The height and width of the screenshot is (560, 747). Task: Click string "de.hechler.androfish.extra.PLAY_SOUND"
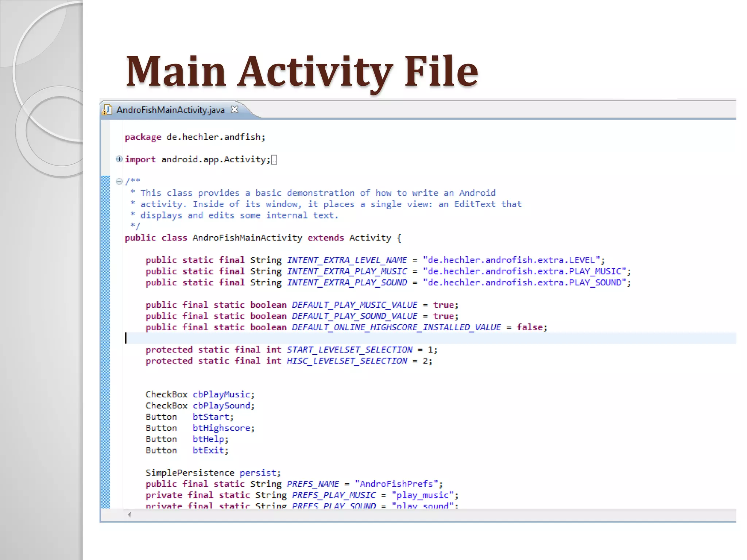coord(525,282)
